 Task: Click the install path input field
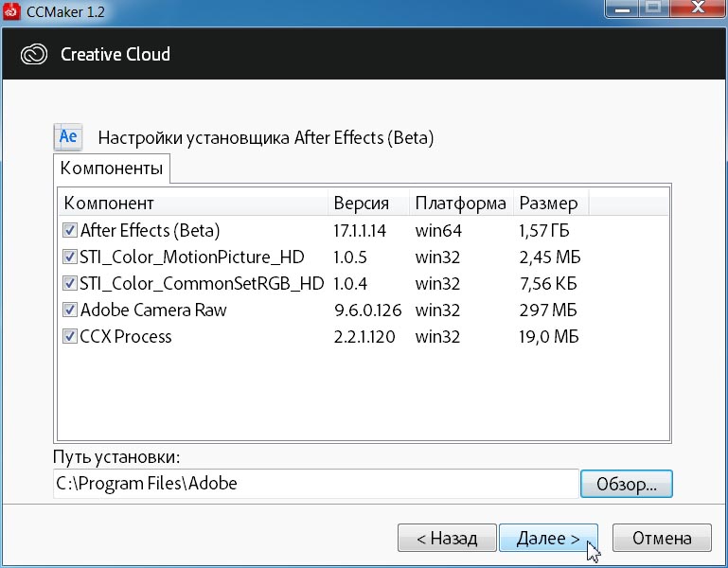(315, 484)
